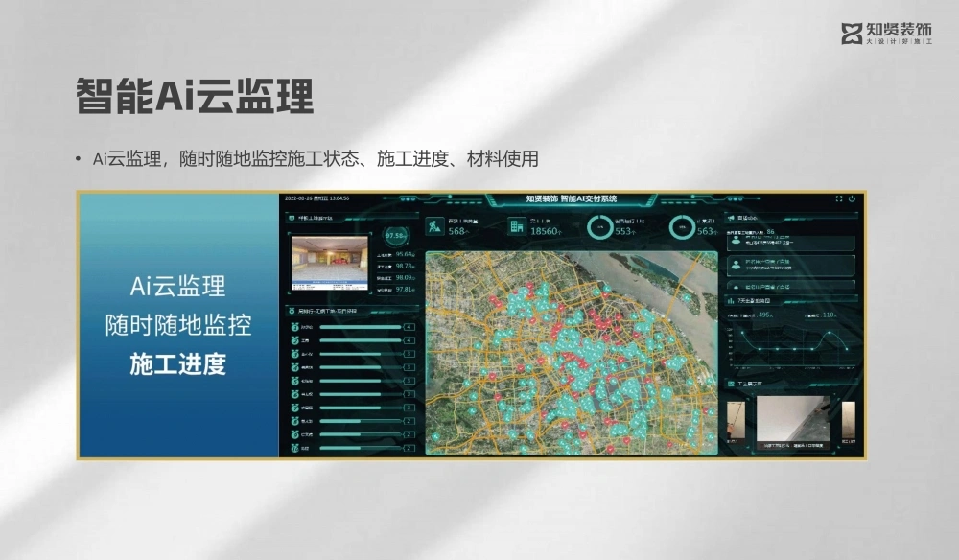Click the rank 3 medal icon
The image size is (959, 560).
(294, 354)
